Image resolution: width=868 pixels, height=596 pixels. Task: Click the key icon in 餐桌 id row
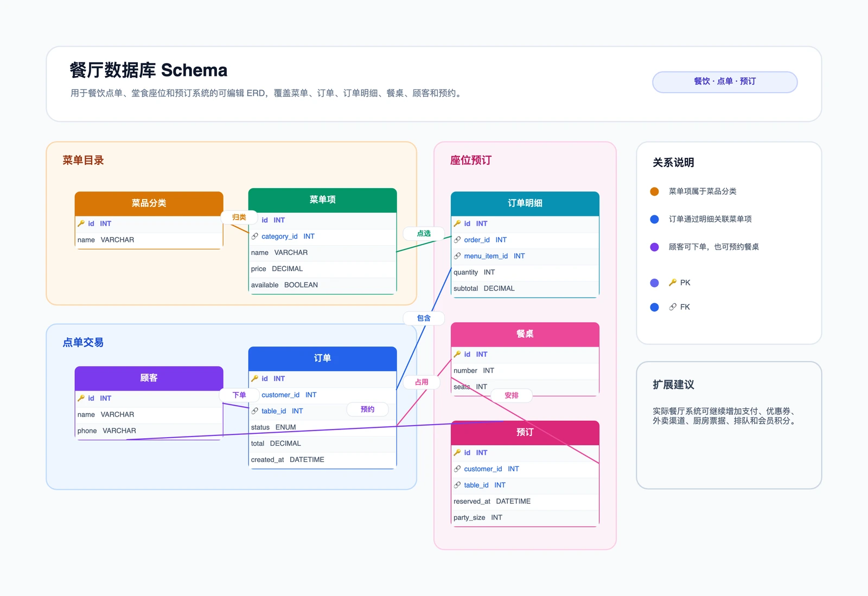point(457,354)
